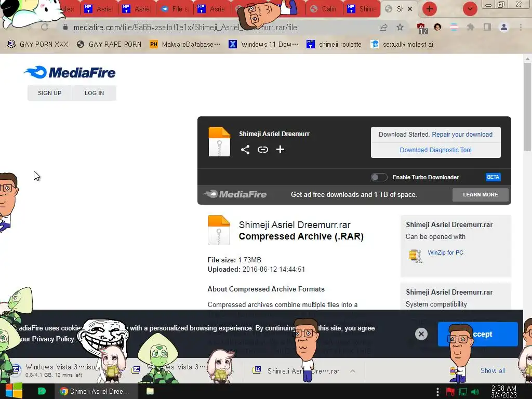This screenshot has width=532, height=399.
Task: Click the LEARN MORE button
Action: pyautogui.click(x=481, y=194)
